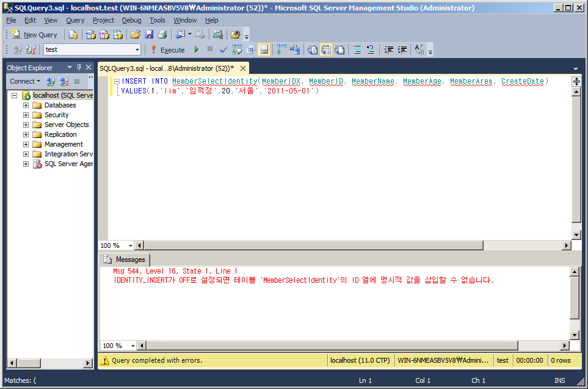Screen dimensions: 588x389
Task: Open the Activity Monitor icon
Action: (218, 35)
